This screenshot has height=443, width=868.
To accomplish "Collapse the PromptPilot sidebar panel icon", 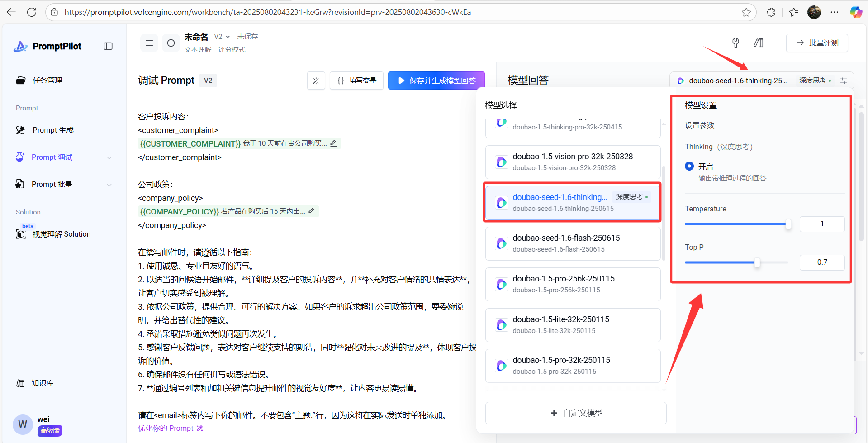I will point(108,46).
